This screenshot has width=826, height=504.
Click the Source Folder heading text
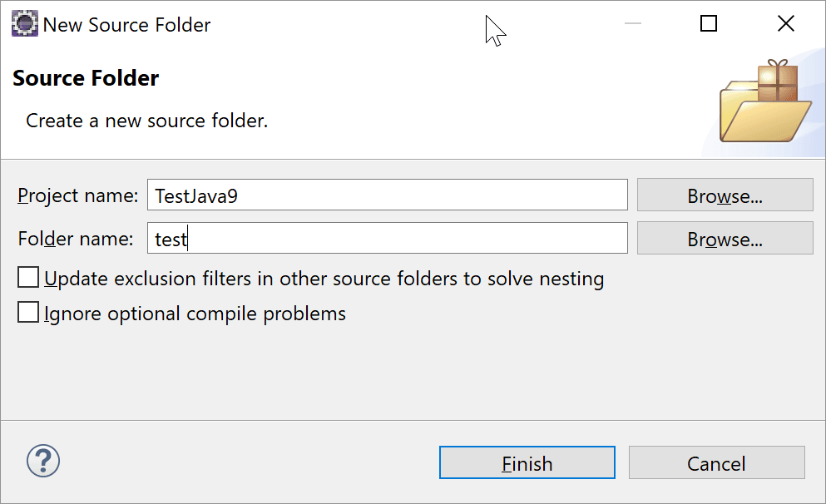pos(85,78)
